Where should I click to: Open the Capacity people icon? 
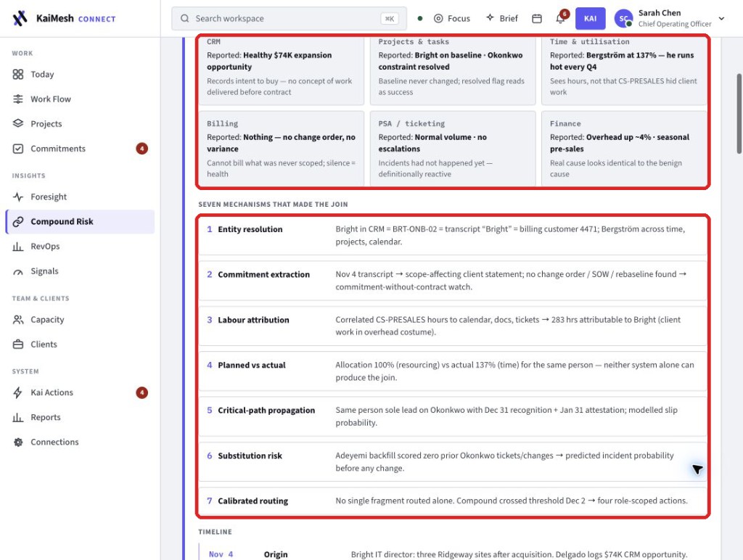coord(18,320)
